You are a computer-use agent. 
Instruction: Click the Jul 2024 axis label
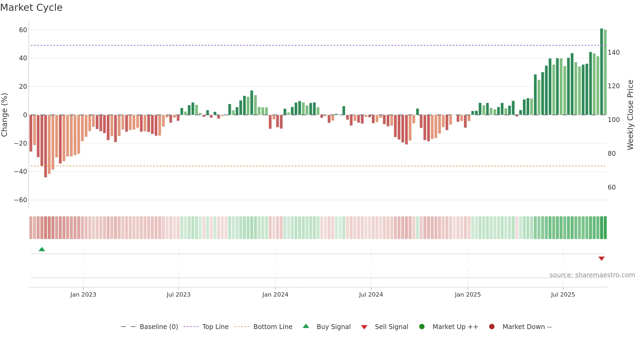(x=371, y=295)
